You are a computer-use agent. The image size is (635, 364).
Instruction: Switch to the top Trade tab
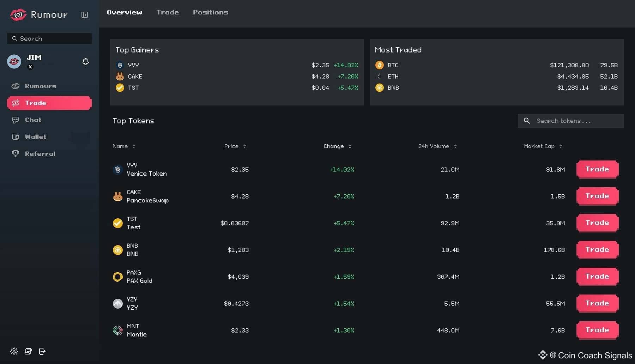click(168, 12)
